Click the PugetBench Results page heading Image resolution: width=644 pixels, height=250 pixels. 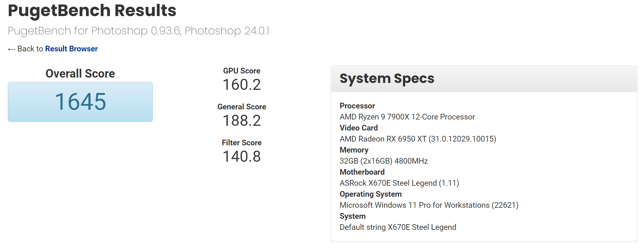tap(92, 10)
